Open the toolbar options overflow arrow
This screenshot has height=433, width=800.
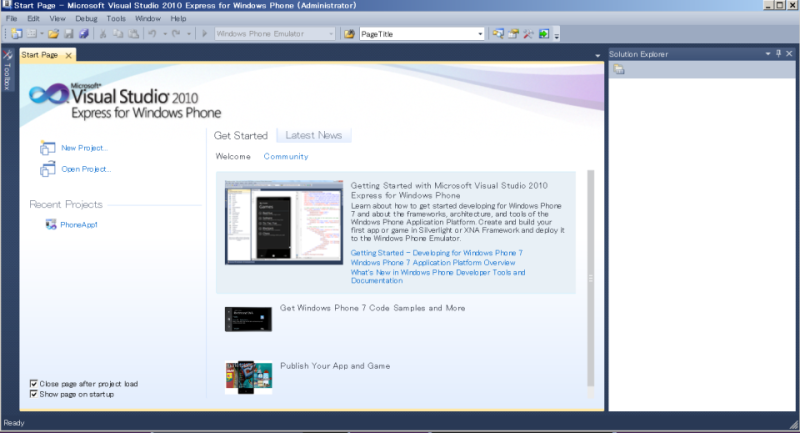tap(557, 35)
